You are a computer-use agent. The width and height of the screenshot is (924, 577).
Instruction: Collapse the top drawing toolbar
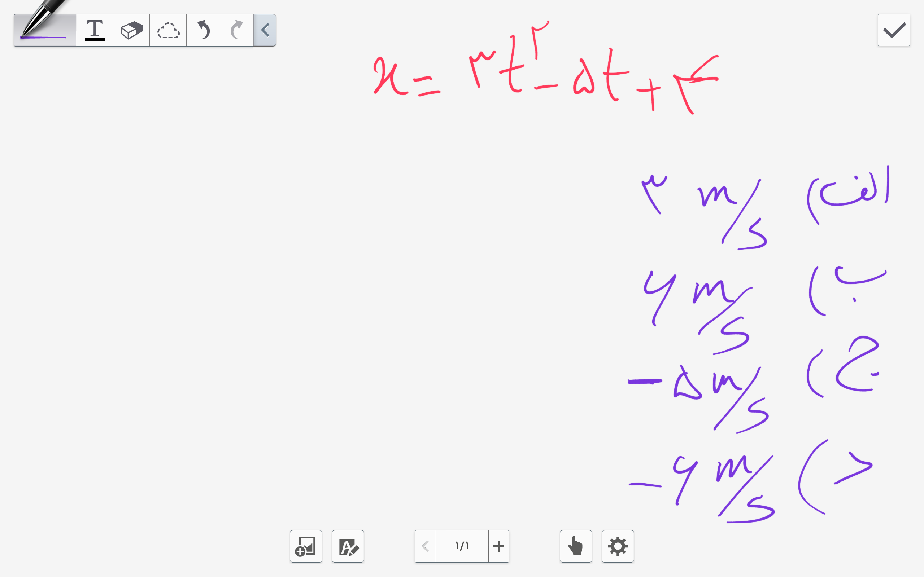point(265,30)
